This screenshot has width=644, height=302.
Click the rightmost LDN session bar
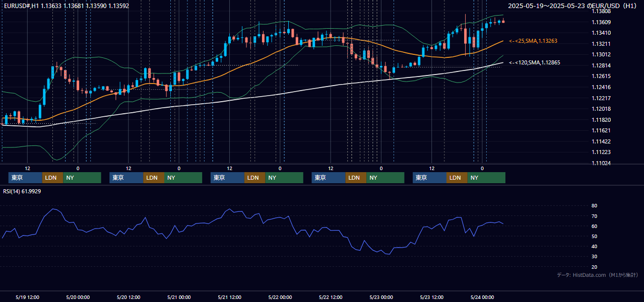pos(457,178)
